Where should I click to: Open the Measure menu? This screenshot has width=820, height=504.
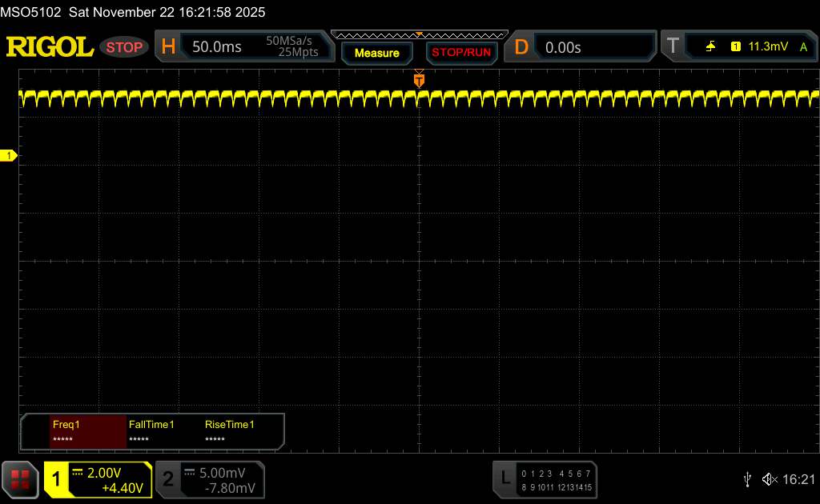[376, 53]
